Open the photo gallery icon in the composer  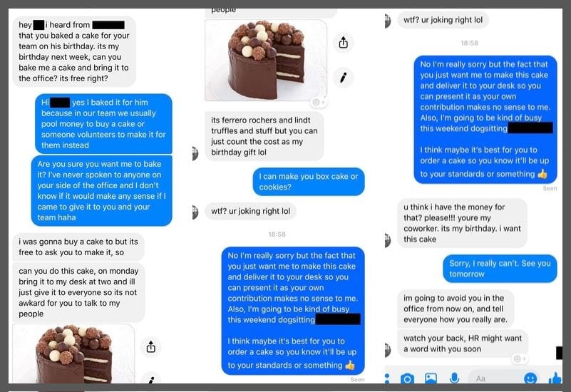[431, 378]
